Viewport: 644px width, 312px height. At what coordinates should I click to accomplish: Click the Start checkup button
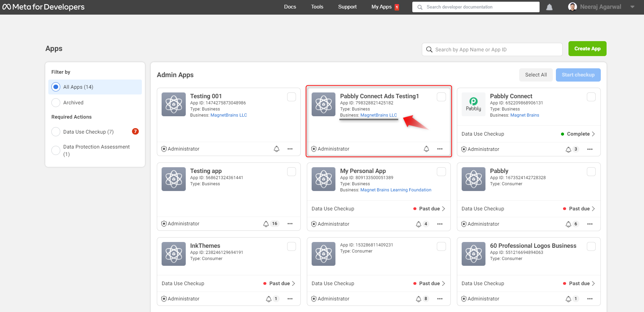point(578,75)
